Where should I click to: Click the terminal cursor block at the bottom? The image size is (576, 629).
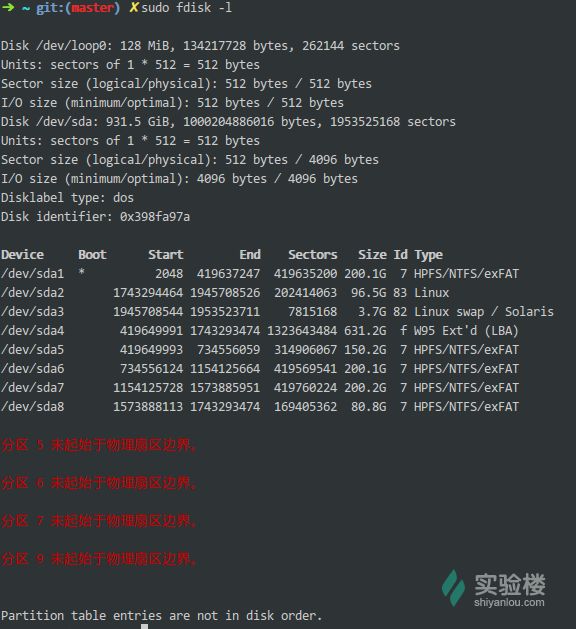coord(144,626)
